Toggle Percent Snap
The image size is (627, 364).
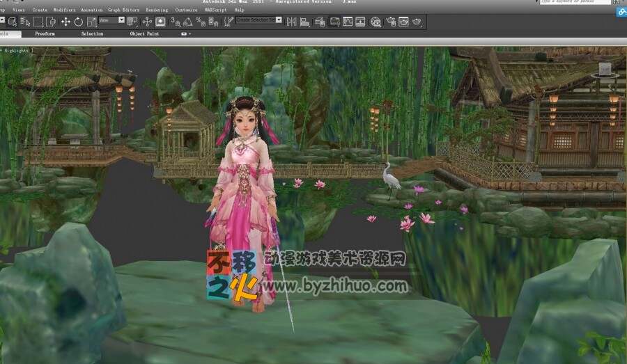(x=201, y=22)
